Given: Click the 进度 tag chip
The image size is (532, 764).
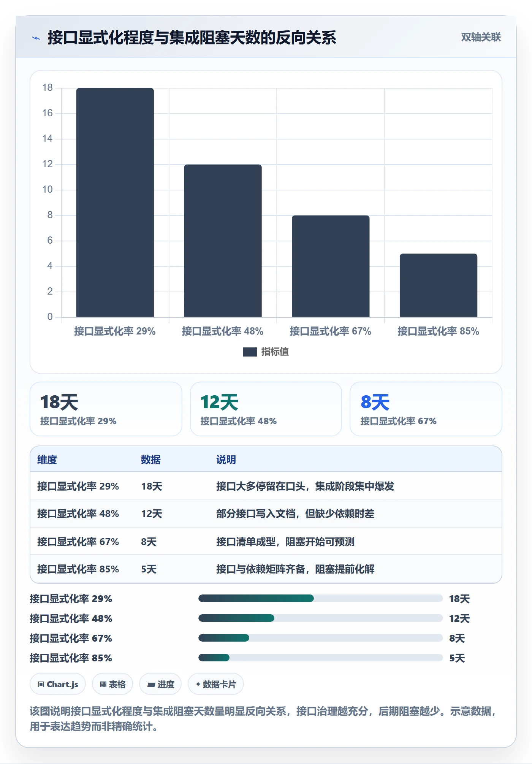Looking at the screenshot, I should coord(160,684).
